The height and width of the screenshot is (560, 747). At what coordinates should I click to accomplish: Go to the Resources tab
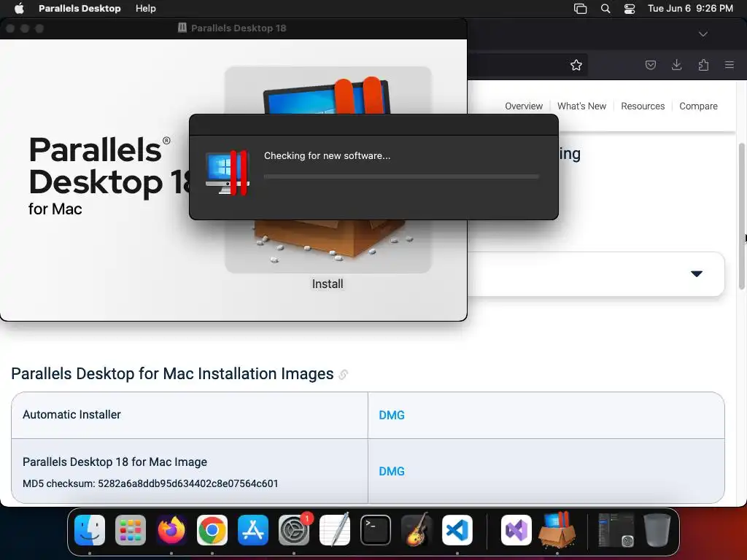[642, 106]
